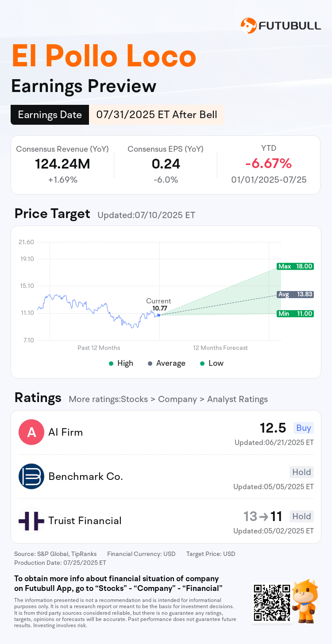Click the Ratings heading
The width and height of the screenshot is (332, 644).
(38, 398)
